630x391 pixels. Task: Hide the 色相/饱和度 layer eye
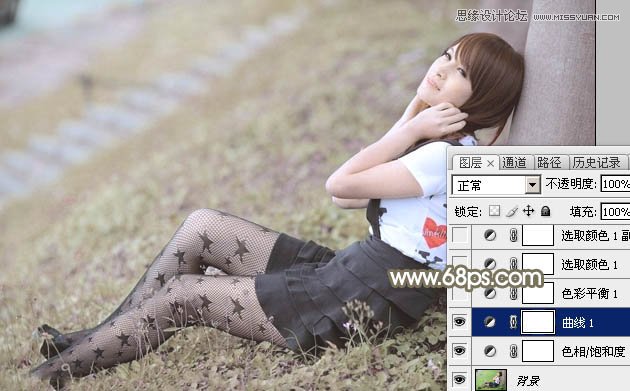click(460, 350)
